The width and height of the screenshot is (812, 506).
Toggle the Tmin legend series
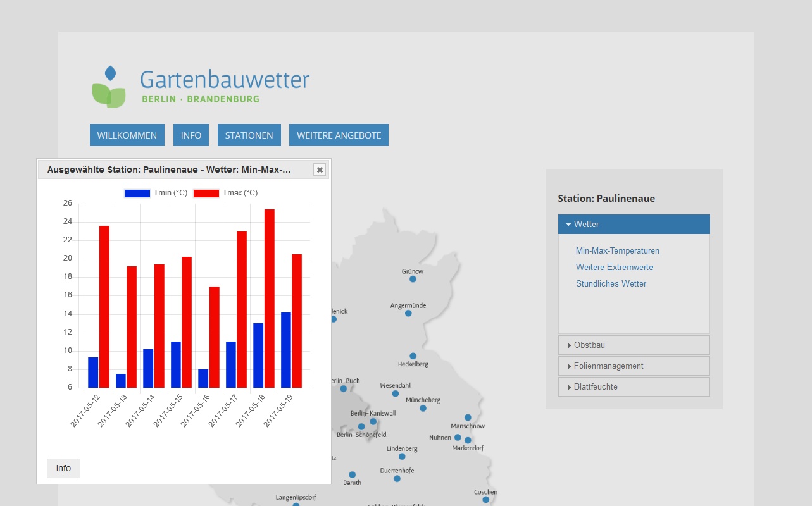(x=156, y=193)
